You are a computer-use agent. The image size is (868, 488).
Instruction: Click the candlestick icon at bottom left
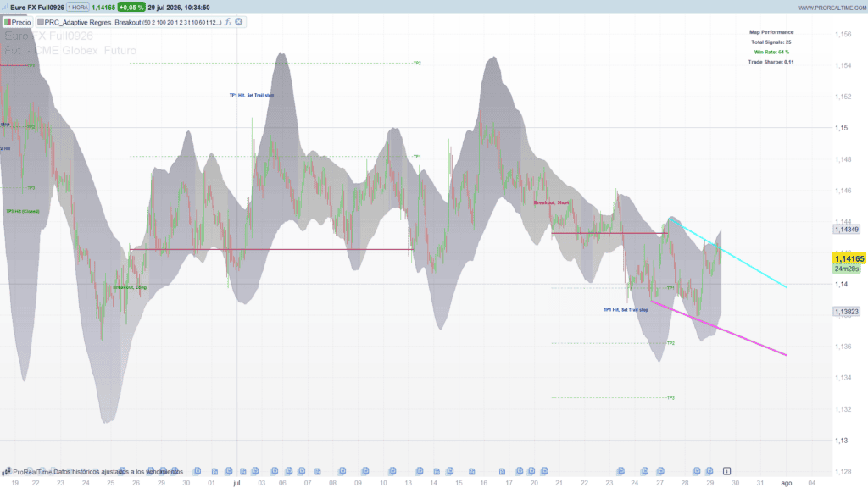click(6, 471)
